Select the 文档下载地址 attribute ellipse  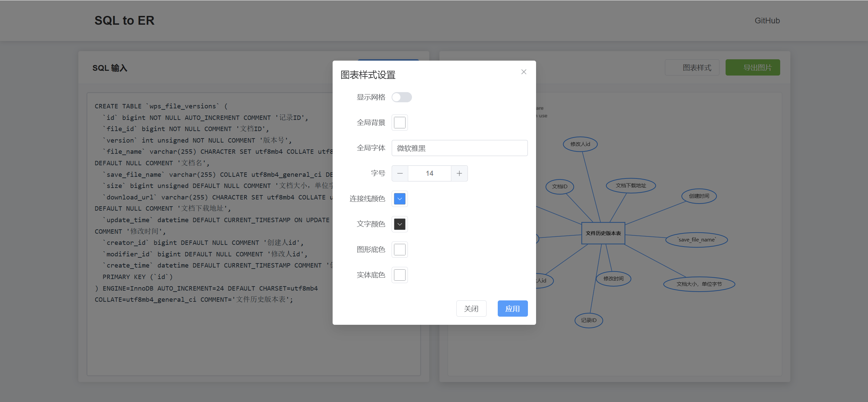point(631,186)
